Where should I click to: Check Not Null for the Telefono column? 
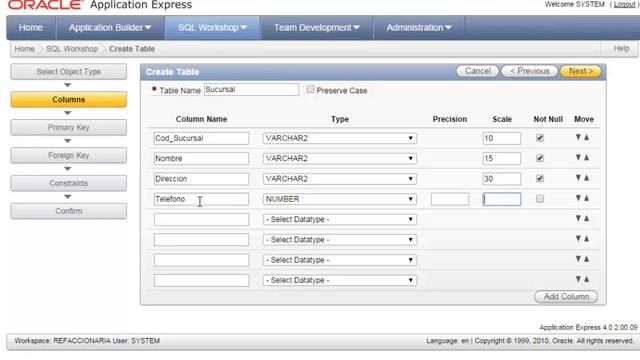tap(540, 199)
